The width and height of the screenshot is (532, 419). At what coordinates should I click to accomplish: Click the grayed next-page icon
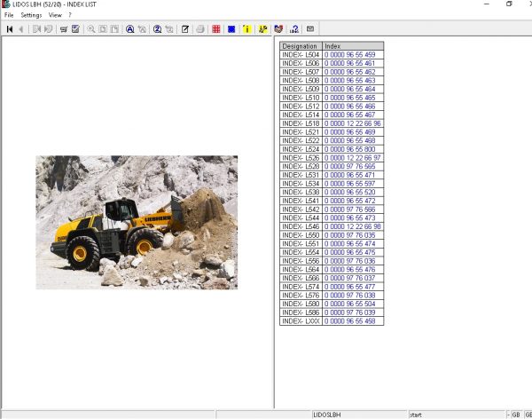coord(36,29)
